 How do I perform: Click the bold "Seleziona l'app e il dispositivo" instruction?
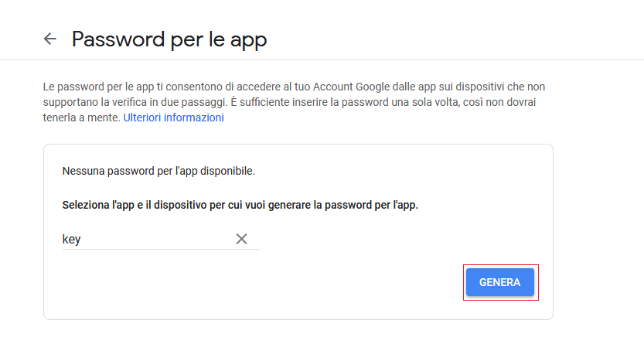240,206
